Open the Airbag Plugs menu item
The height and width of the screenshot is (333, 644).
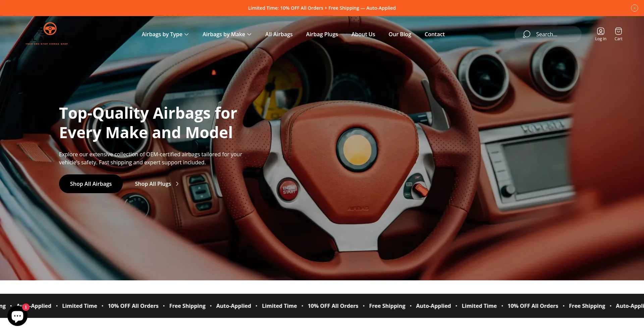(322, 34)
